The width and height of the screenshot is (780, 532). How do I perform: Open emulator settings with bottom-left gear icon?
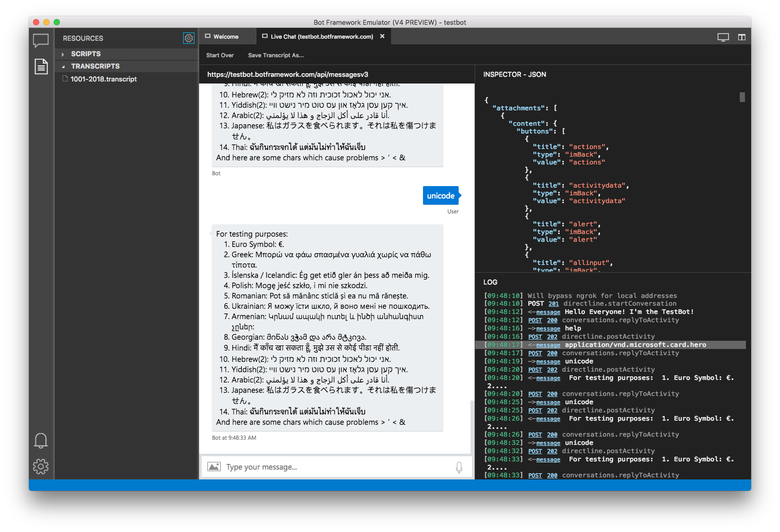[41, 467]
